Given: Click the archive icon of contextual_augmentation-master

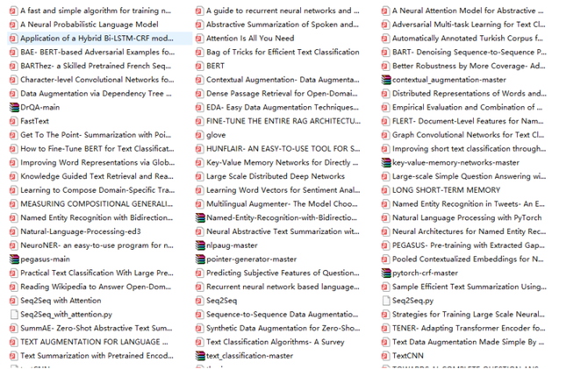Looking at the screenshot, I should click(x=386, y=80).
